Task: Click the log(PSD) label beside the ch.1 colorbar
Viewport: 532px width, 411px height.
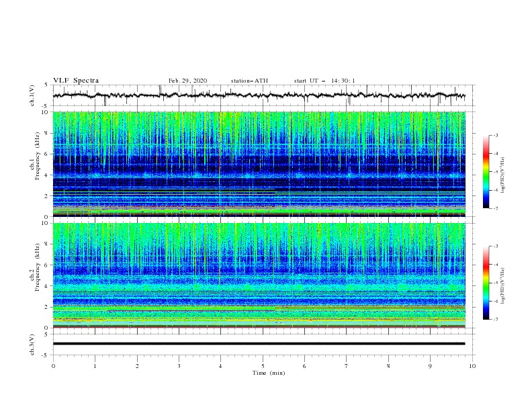Action: pos(503,175)
